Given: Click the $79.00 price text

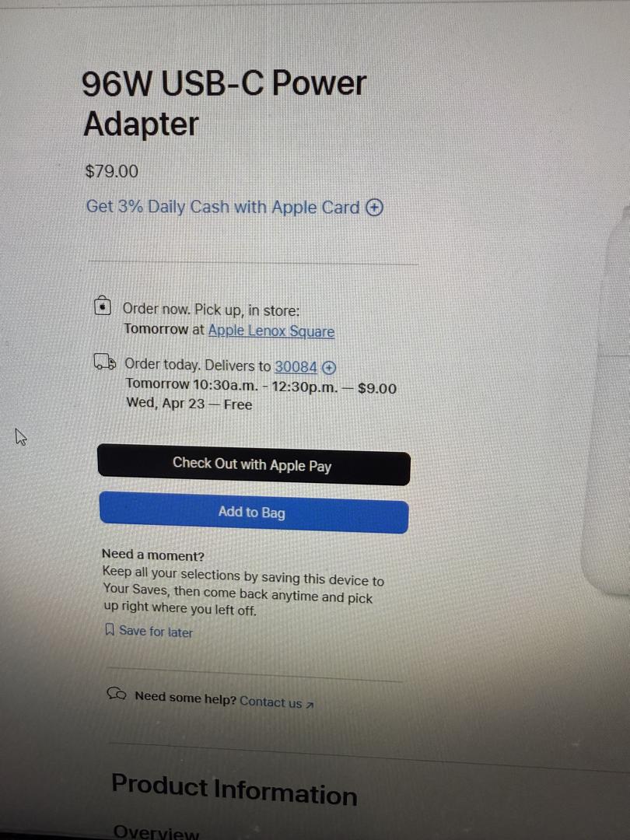Looking at the screenshot, I should pyautogui.click(x=111, y=171).
